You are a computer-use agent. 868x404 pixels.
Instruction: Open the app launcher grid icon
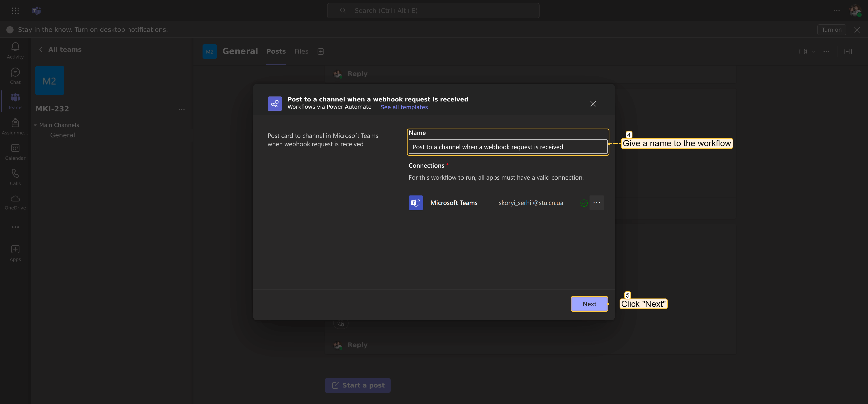[x=15, y=11]
